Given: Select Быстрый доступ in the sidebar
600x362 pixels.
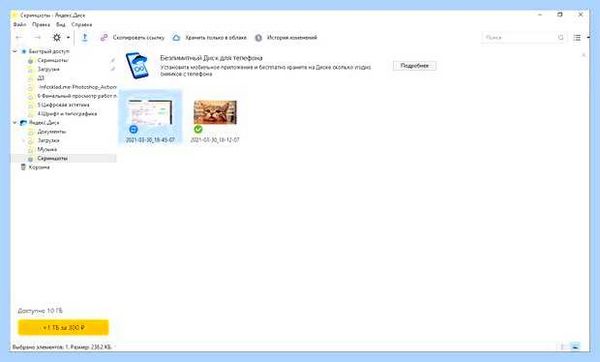Looking at the screenshot, I should coord(49,51).
